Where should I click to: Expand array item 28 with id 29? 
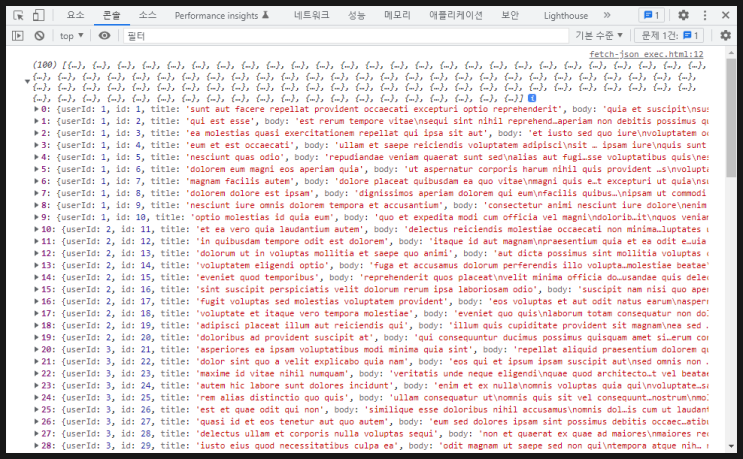click(x=36, y=446)
